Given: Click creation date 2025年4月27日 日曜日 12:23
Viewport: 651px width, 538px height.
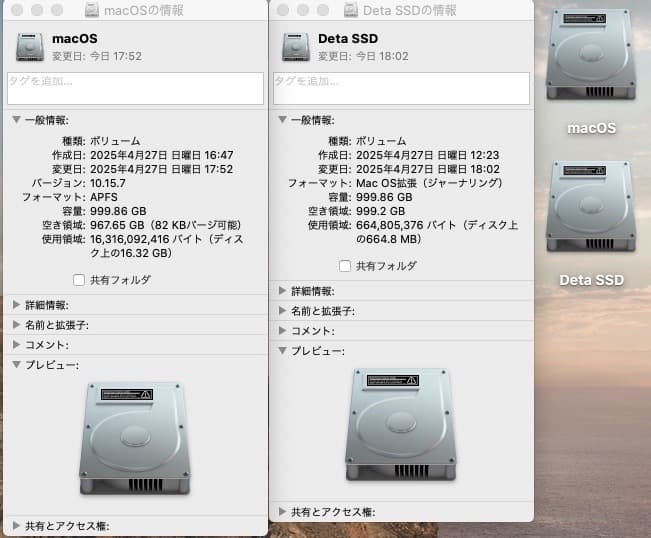Looking at the screenshot, I should pyautogui.click(x=428, y=155).
